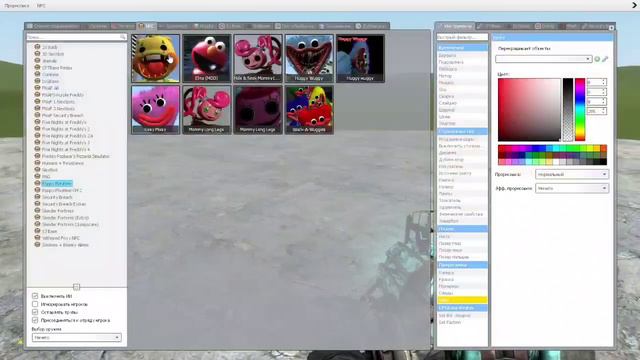Enable the Игнорировать игроков checkbox
Screen dimensions: 640x360
35,304
